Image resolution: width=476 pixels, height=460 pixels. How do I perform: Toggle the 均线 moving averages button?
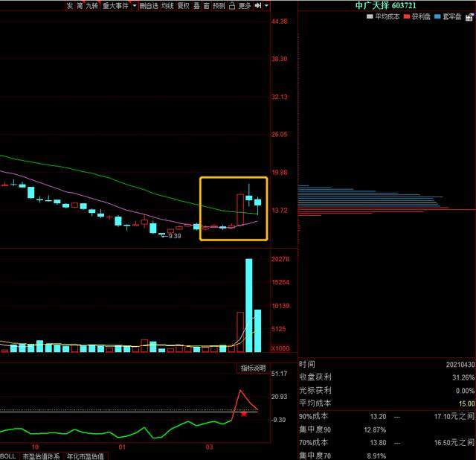point(167,6)
